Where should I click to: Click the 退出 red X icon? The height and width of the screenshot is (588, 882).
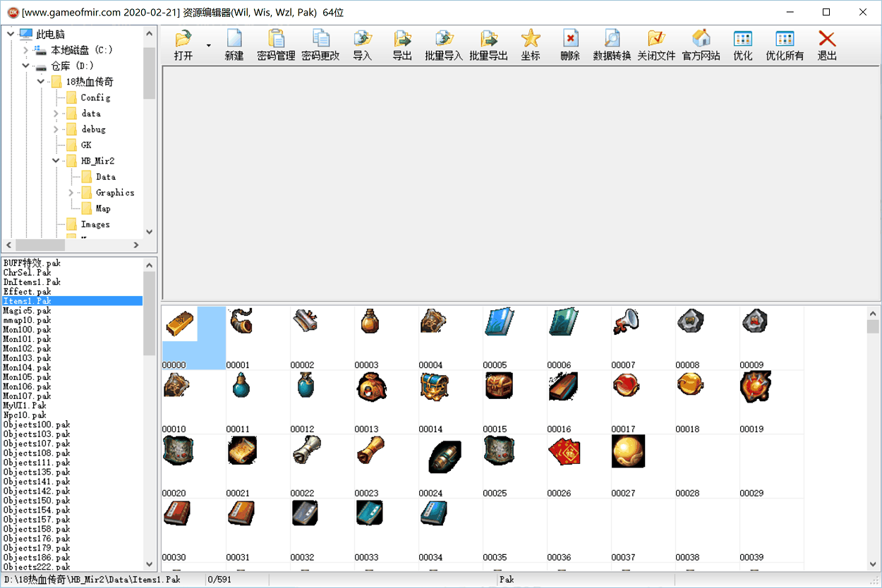(x=827, y=45)
